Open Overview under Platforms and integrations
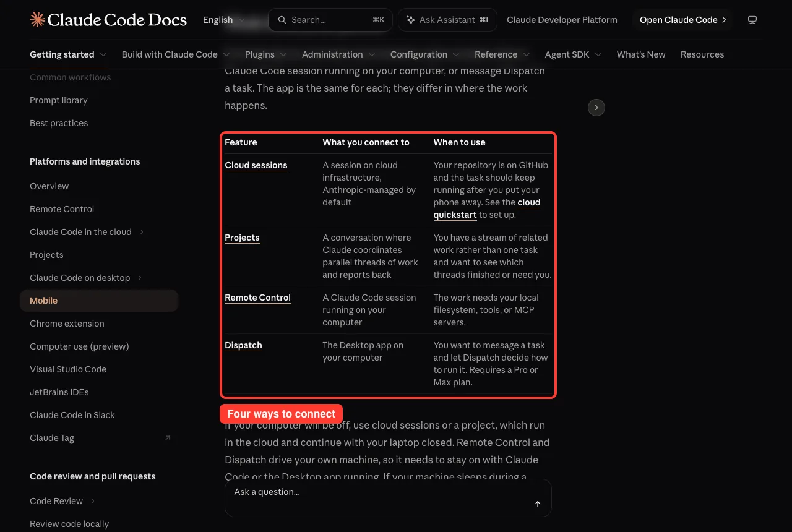The image size is (792, 532). click(x=49, y=186)
